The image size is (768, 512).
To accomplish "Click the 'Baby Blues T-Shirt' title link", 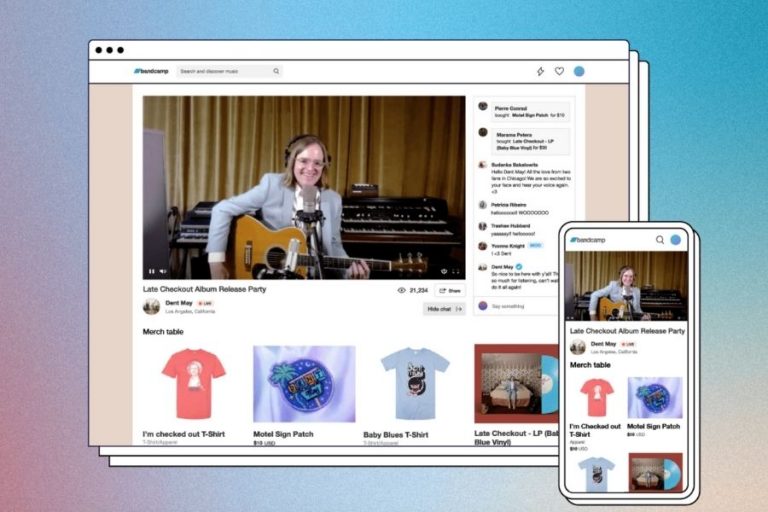I will pyautogui.click(x=396, y=435).
